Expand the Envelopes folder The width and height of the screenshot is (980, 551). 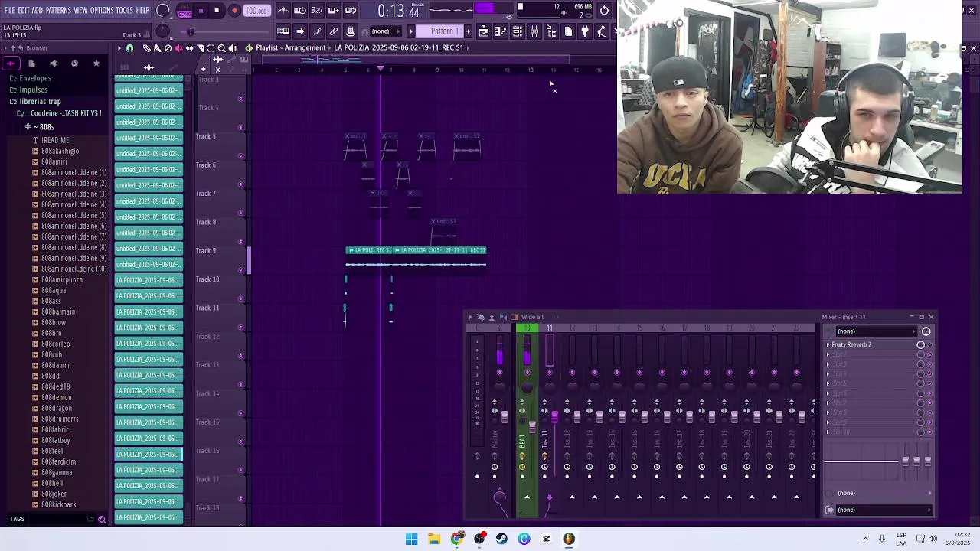(35, 78)
